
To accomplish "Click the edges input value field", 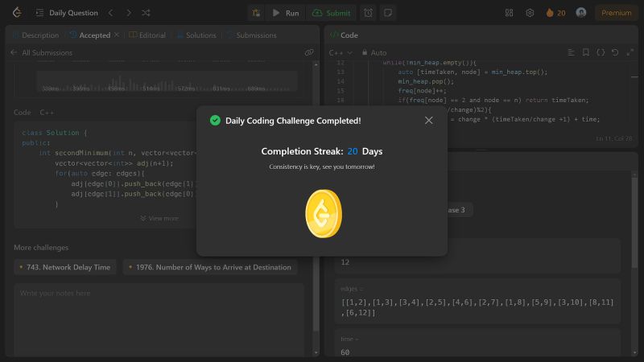I will click(477, 307).
